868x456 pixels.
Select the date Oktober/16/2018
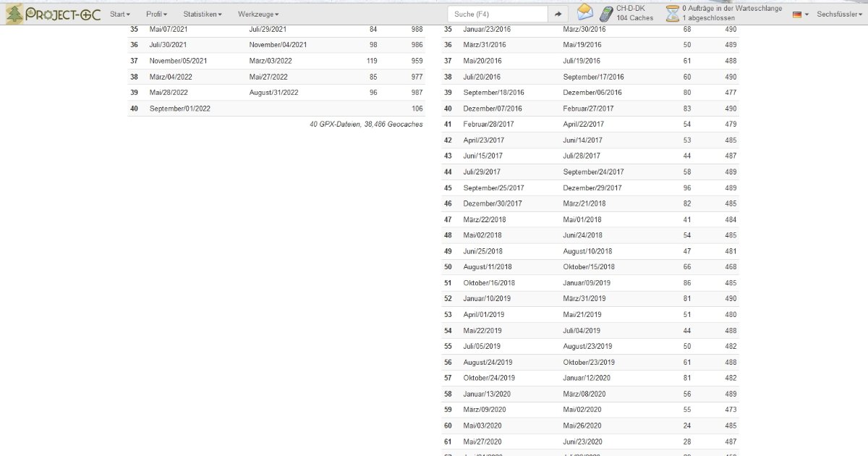[x=490, y=284]
